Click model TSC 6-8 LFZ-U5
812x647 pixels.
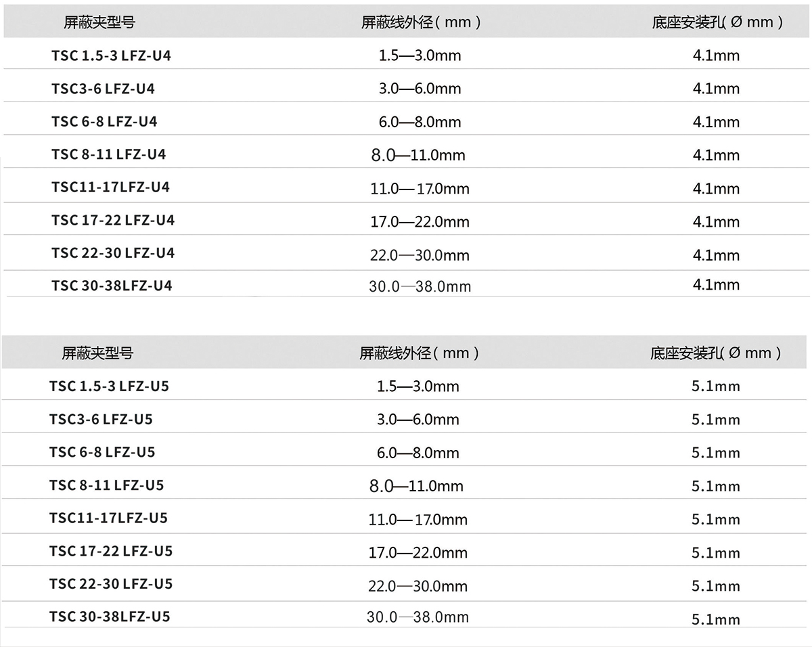[x=102, y=452]
